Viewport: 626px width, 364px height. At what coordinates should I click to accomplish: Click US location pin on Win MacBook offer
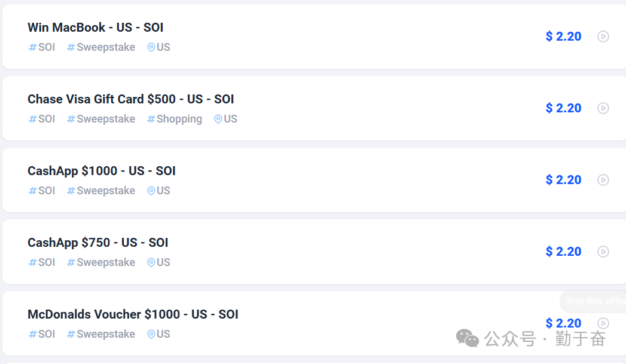pos(158,47)
